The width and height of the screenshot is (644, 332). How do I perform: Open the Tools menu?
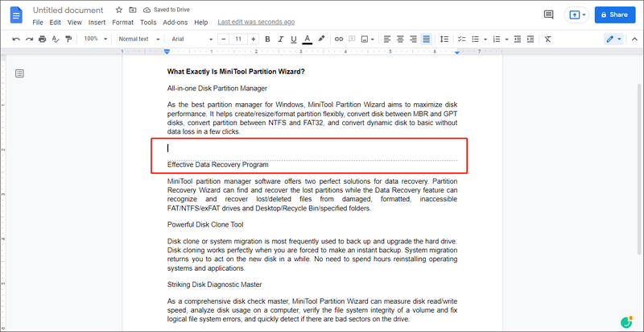pos(148,23)
